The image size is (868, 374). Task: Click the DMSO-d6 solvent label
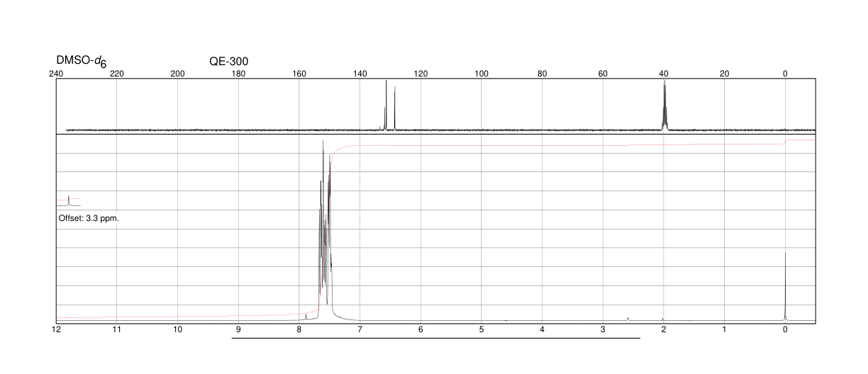[x=82, y=62]
